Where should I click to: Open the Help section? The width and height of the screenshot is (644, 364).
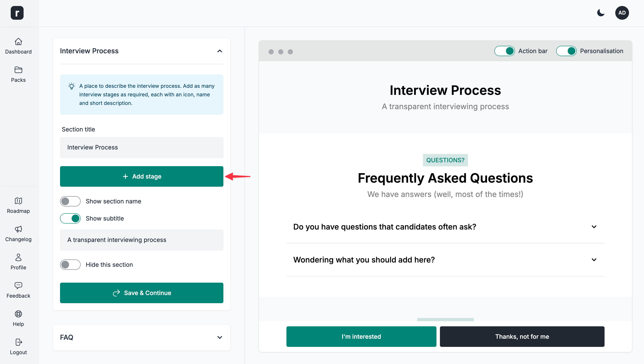(18, 318)
